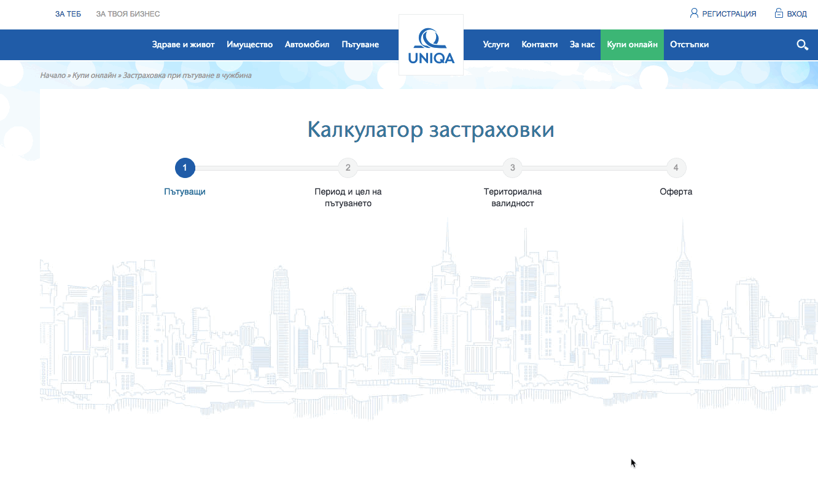Switch to the ЗА ТВОЯ БИЗНЕС tab
818x504 pixels.
[127, 13]
